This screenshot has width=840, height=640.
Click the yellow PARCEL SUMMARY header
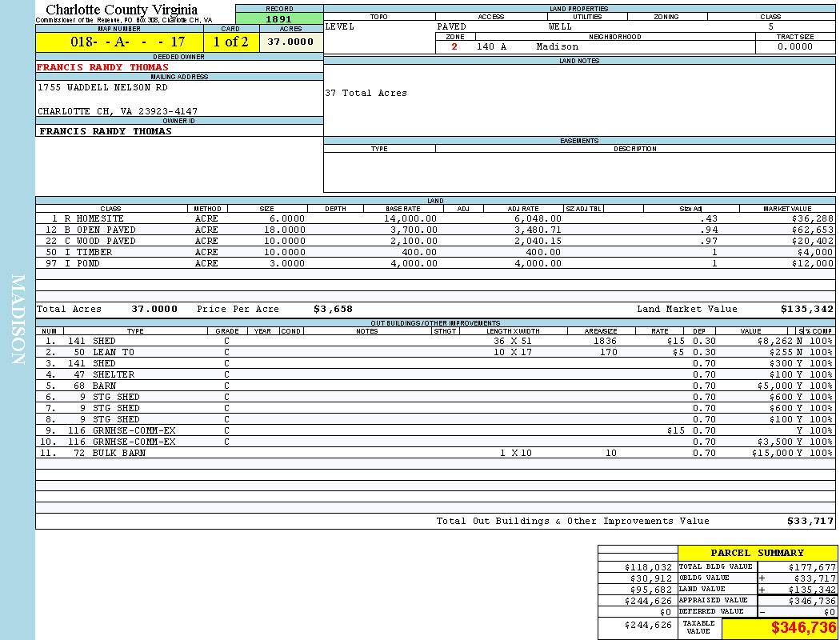tap(757, 553)
